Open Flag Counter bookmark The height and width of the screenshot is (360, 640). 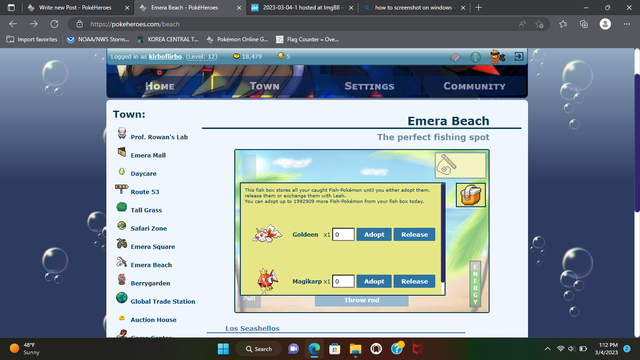(x=307, y=40)
